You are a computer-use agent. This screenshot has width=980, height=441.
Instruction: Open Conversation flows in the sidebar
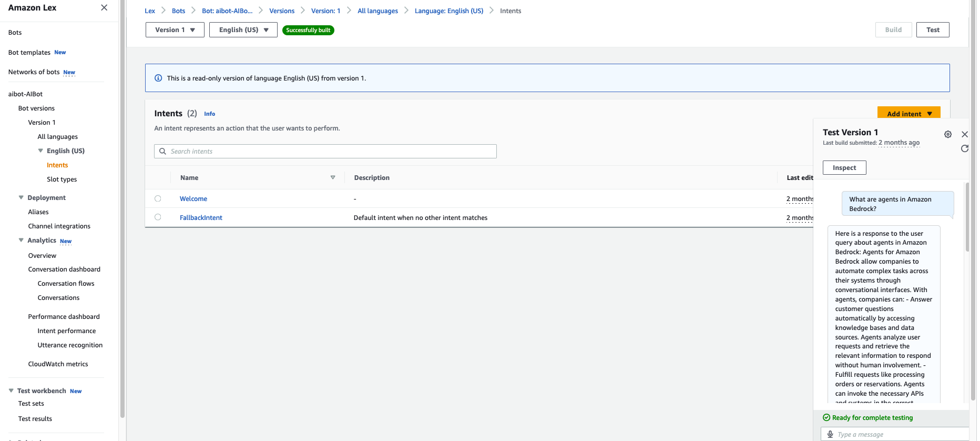66,284
